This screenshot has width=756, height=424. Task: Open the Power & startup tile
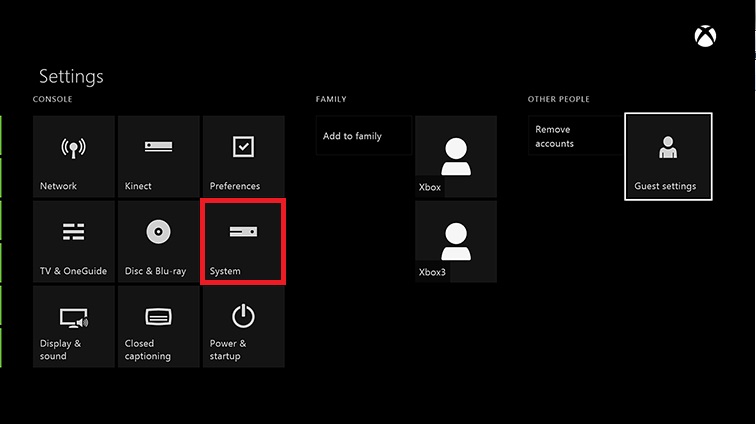pos(243,327)
